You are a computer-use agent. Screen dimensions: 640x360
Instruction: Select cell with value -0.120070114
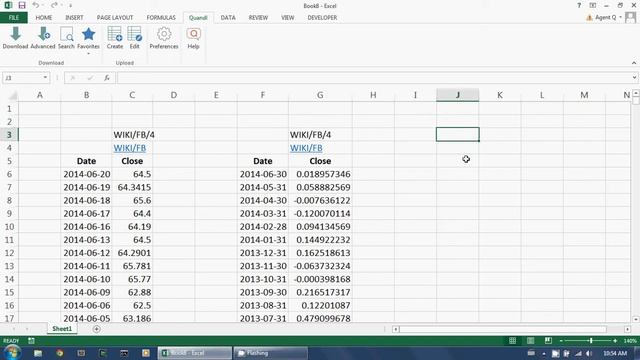pyautogui.click(x=320, y=213)
